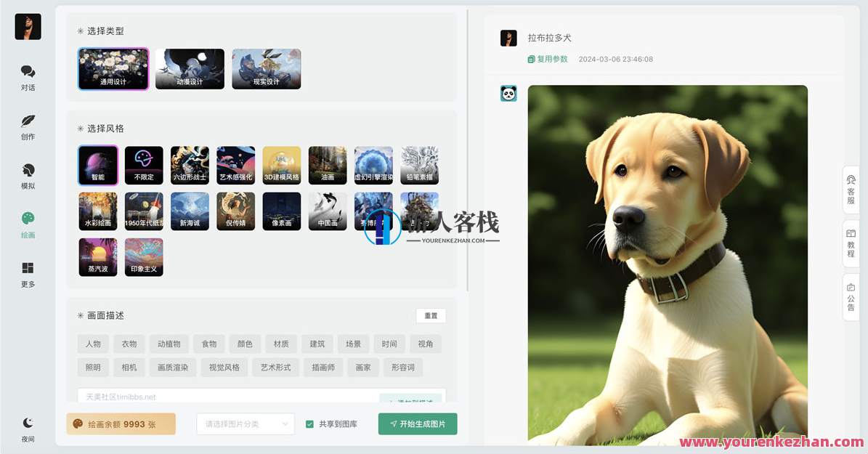Switch to the 动漫设计 design type
Image resolution: width=868 pixels, height=454 pixels.
pyautogui.click(x=190, y=68)
